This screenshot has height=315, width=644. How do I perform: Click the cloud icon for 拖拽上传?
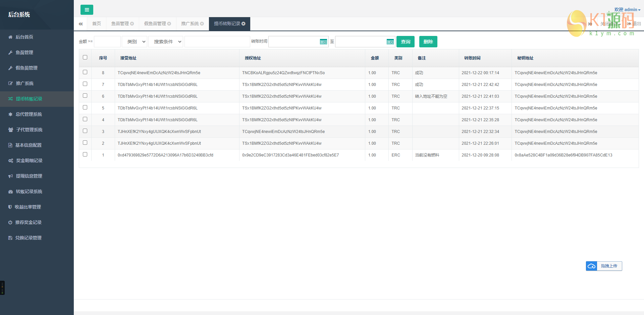(x=591, y=266)
